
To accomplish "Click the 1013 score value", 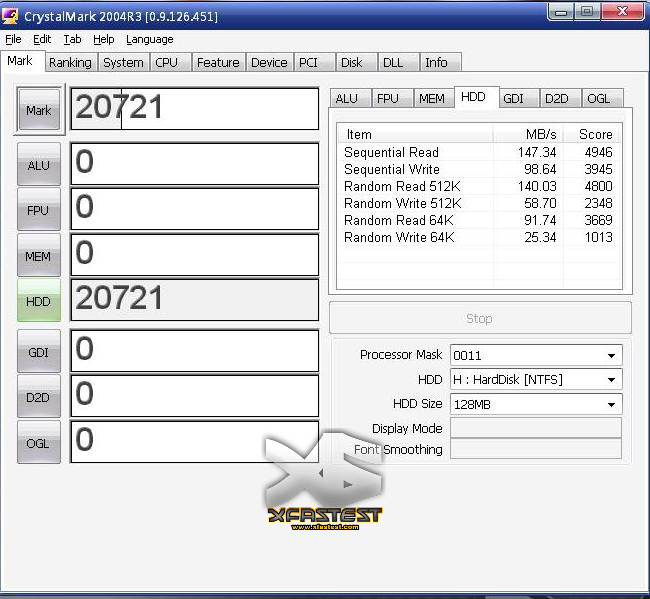I will coord(599,237).
